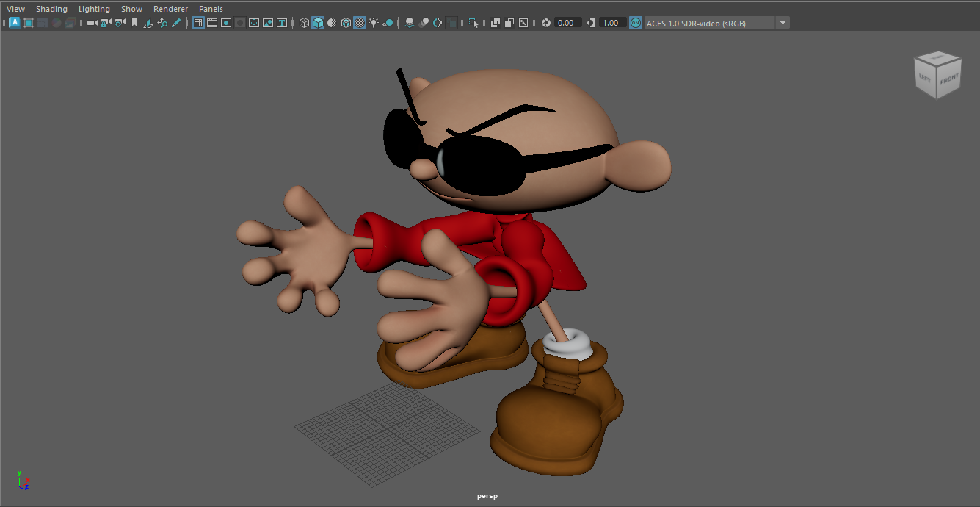The width and height of the screenshot is (980, 507).
Task: Toggle the viewport Grid icon
Action: coord(198,23)
